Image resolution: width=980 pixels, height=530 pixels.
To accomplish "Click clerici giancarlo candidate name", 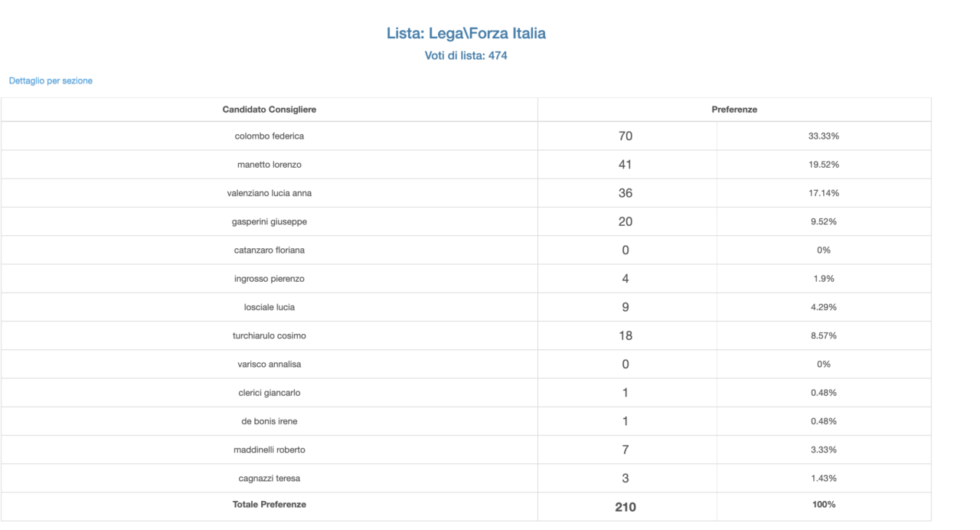I will point(269,393).
